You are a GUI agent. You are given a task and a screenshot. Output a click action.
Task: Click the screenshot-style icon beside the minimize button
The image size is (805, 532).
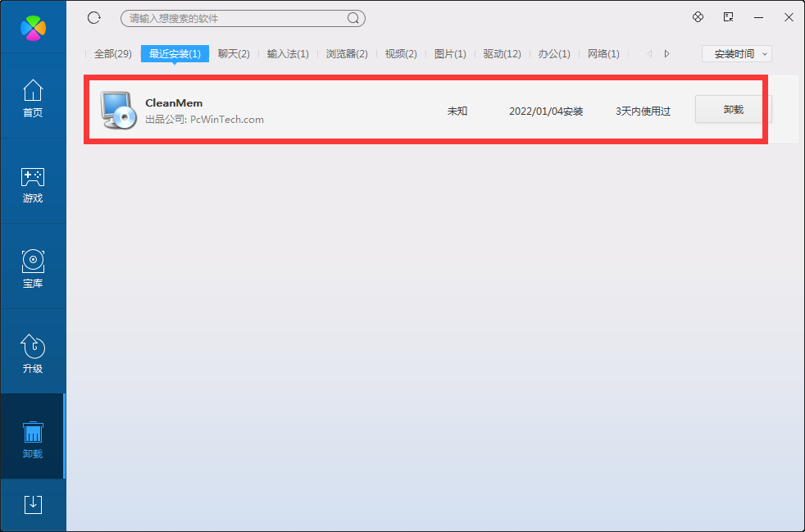(x=727, y=16)
